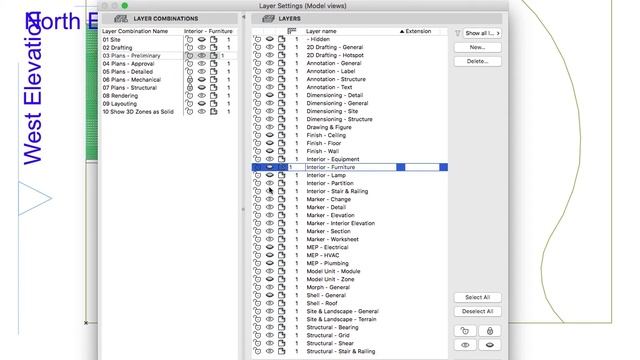Click lock icon of MEP - HVAC layer

pyautogui.click(x=257, y=255)
